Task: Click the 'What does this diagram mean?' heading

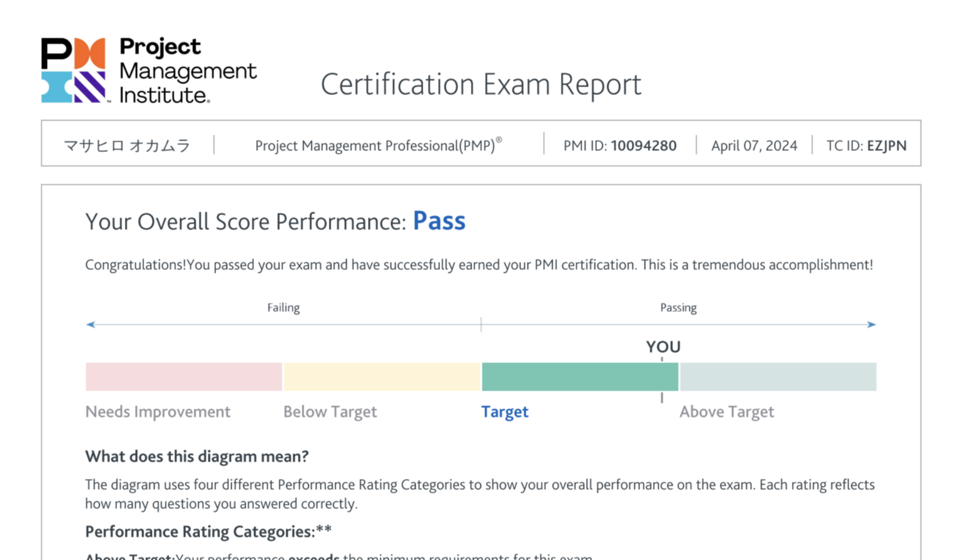Action: [197, 456]
